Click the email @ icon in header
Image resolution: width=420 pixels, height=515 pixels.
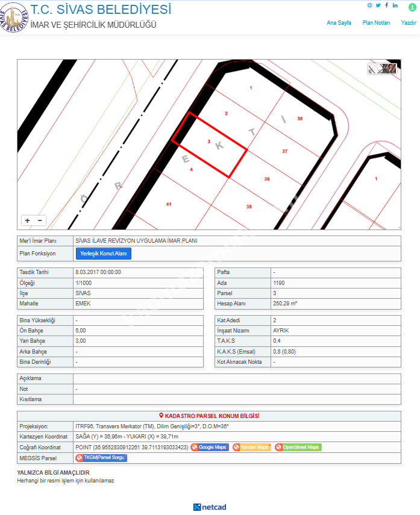(x=370, y=5)
